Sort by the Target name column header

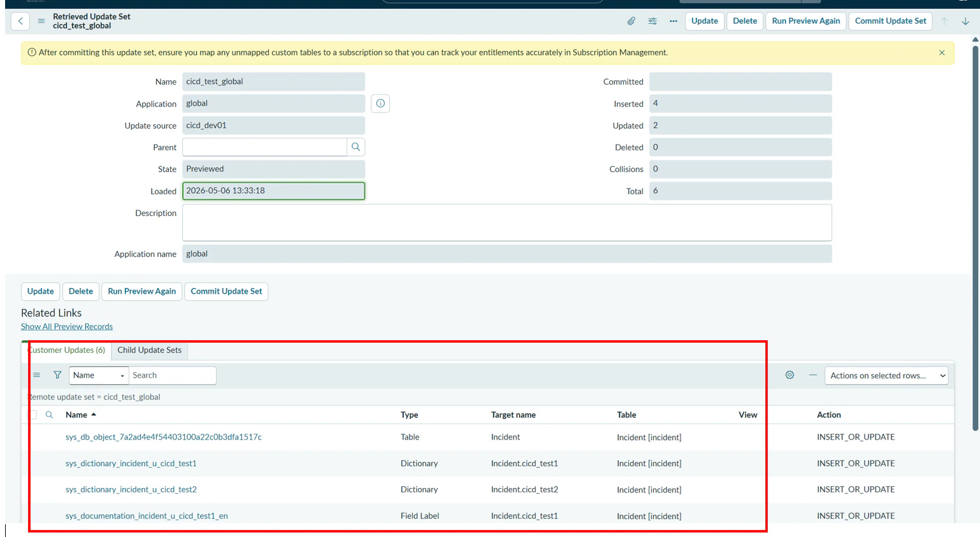(x=514, y=415)
